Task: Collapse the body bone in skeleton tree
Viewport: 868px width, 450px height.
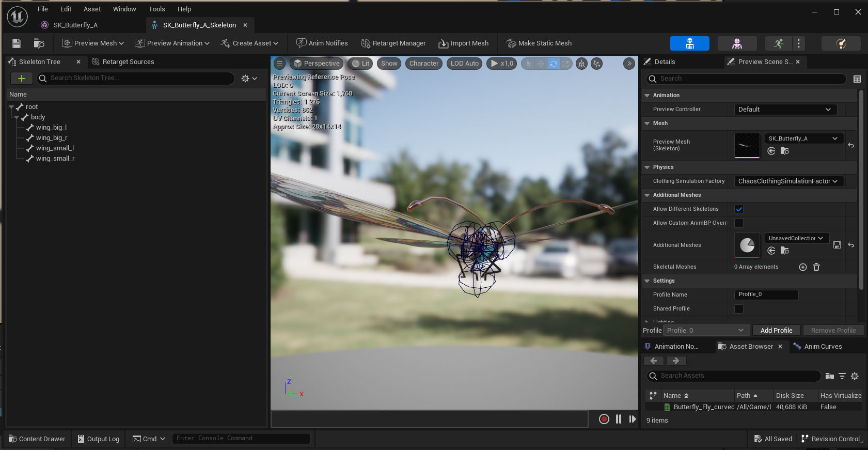Action: point(17,117)
